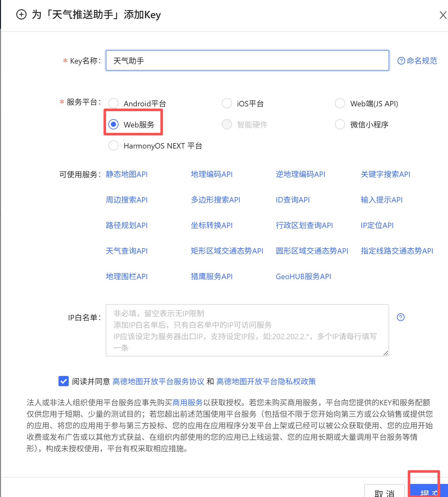The width and height of the screenshot is (448, 497).
Task: Select the Android平台 radio button
Action: tap(113, 103)
